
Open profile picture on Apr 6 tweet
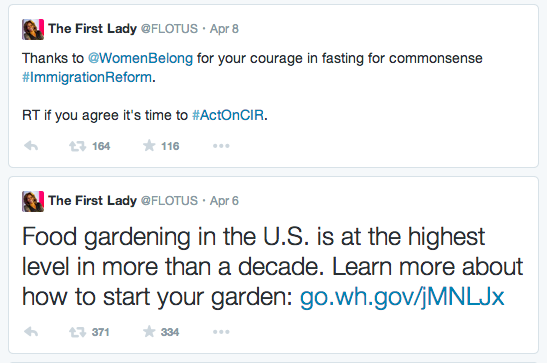point(33,201)
